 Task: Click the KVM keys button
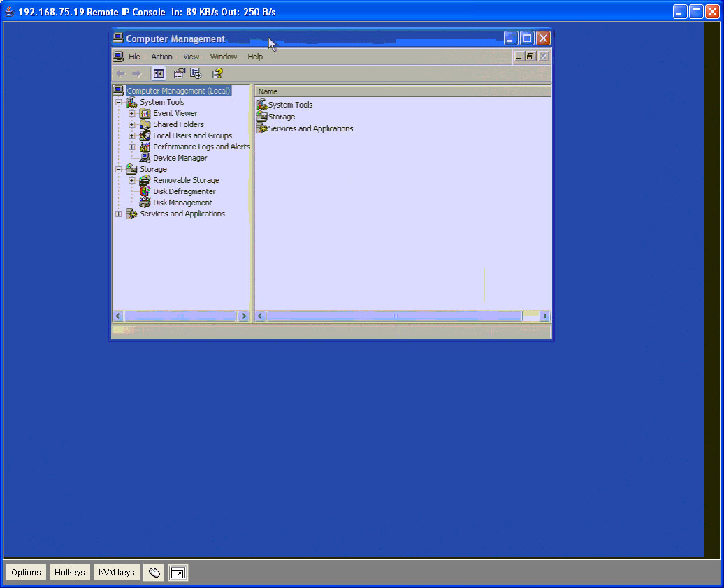tap(116, 573)
